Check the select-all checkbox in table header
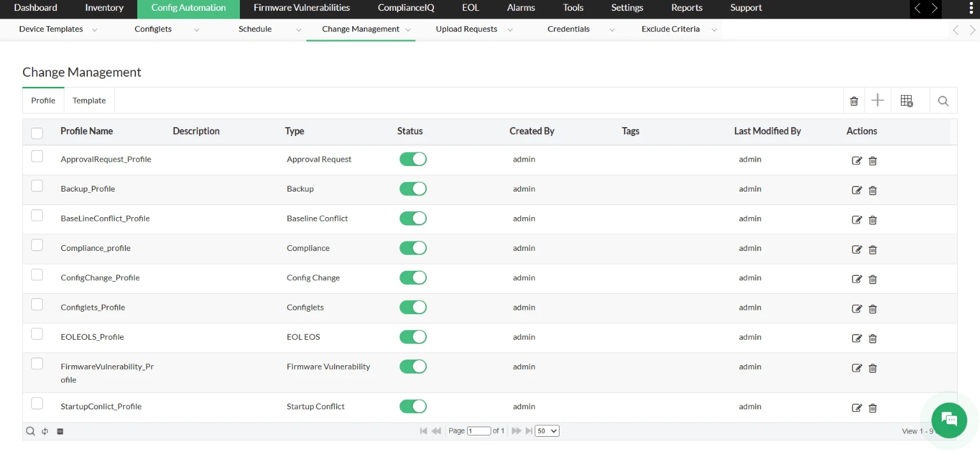The image size is (980, 470). coord(37,133)
